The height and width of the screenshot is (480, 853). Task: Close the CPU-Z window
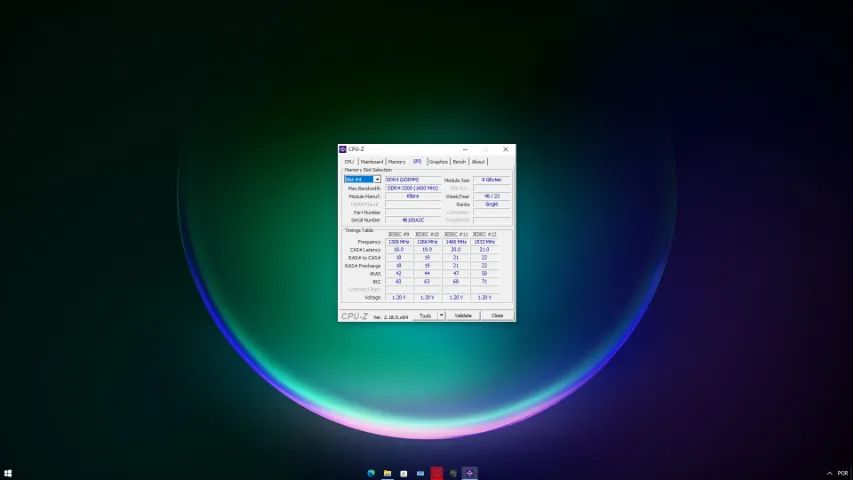coord(505,149)
